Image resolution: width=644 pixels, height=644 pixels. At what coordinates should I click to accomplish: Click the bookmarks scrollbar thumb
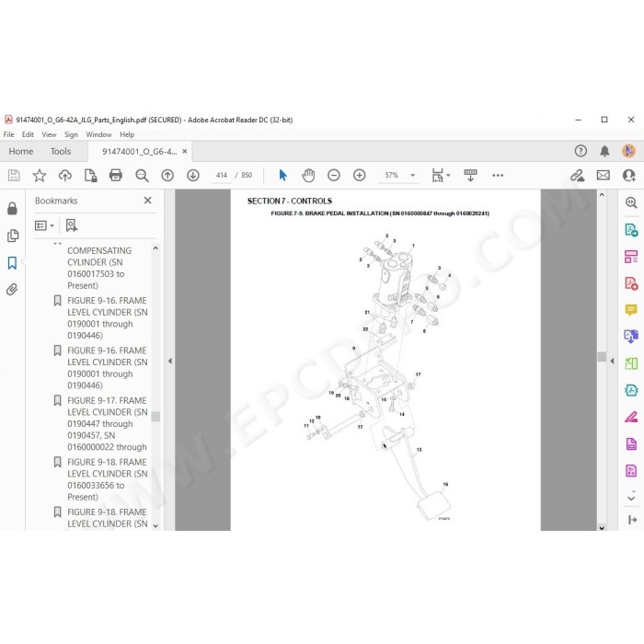pyautogui.click(x=155, y=417)
